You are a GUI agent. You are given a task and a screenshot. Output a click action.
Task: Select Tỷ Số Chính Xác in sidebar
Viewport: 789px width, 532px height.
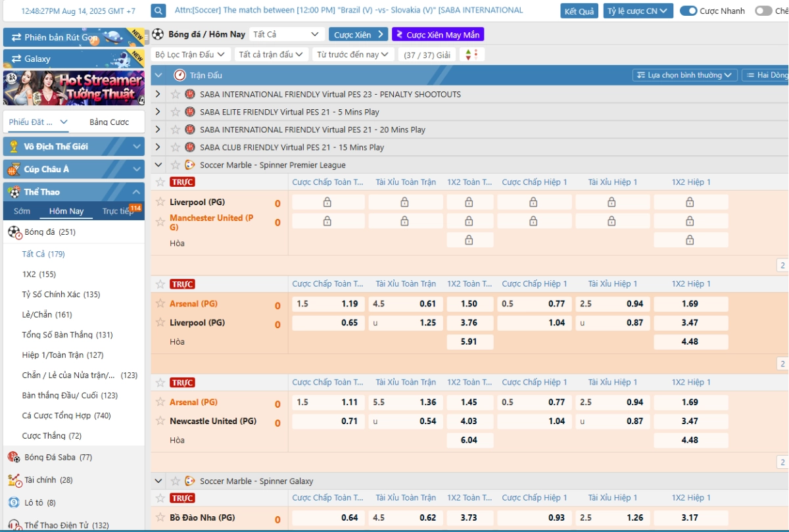point(61,295)
